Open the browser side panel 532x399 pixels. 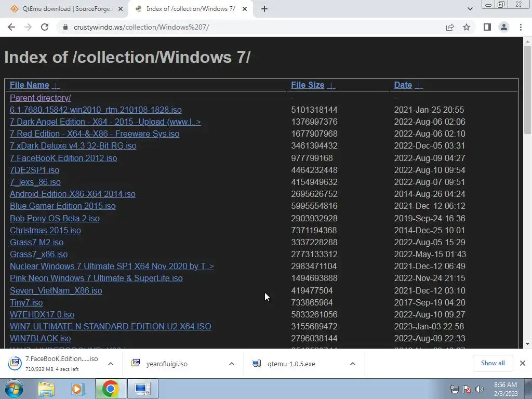[487, 27]
